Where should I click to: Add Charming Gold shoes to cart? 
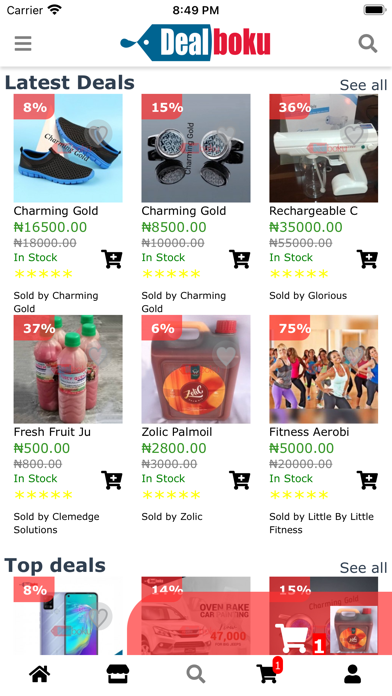[x=111, y=259]
